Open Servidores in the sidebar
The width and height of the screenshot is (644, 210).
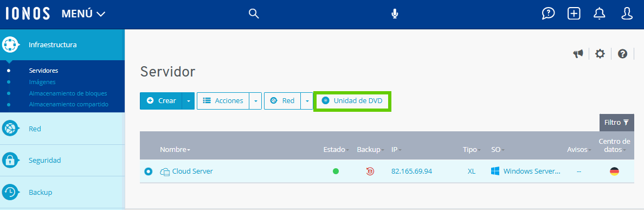43,71
